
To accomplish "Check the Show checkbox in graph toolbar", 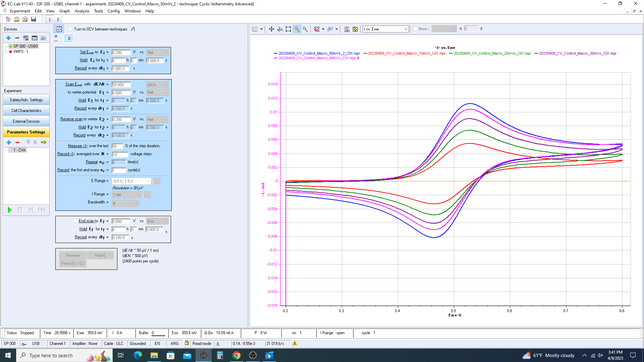I will click(415, 29).
